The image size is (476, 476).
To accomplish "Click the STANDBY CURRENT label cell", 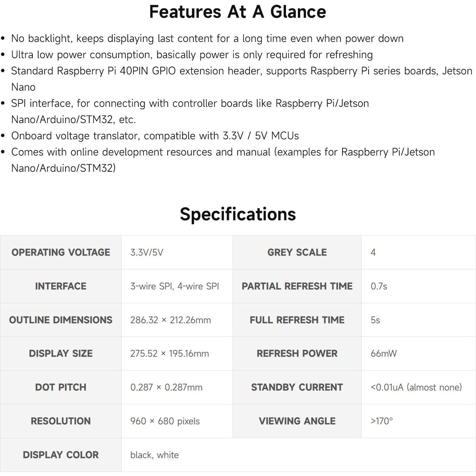I will [297, 387].
